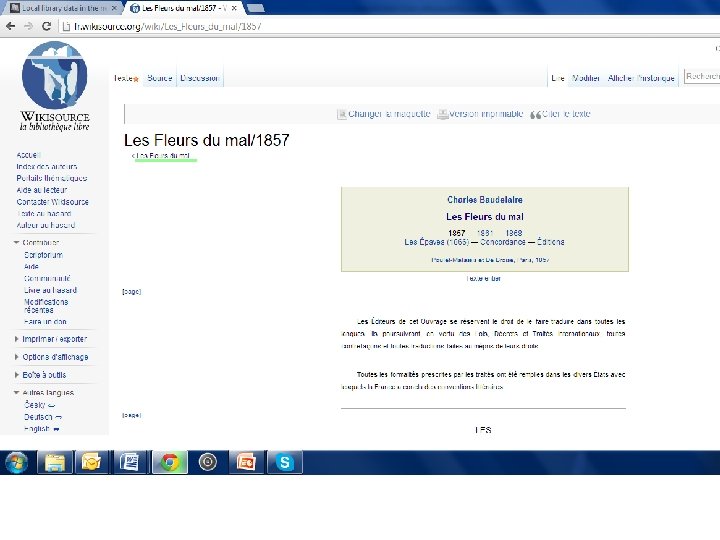Open Afficher l'historique tab

(641, 78)
